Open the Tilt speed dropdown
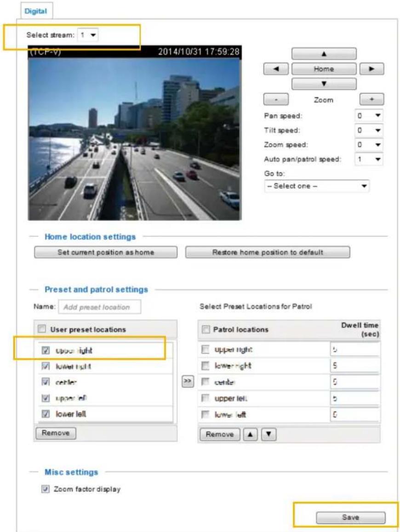The height and width of the screenshot is (532, 400). tap(368, 130)
